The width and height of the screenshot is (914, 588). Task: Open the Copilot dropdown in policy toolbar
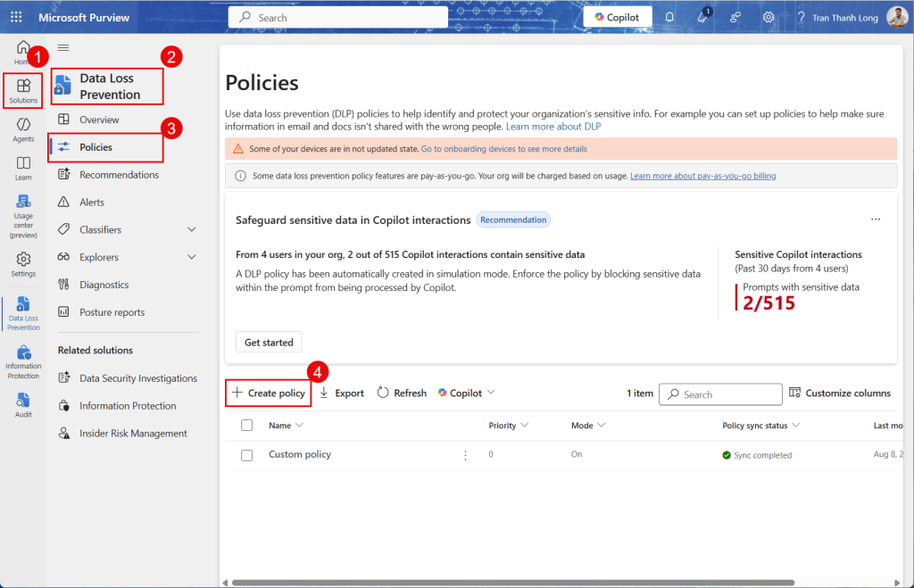[x=467, y=393]
